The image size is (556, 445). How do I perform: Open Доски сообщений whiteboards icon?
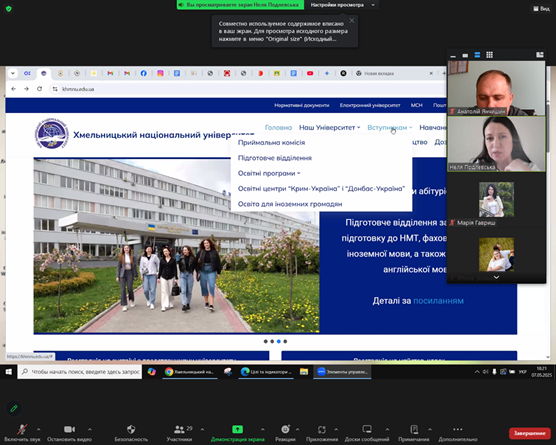click(367, 429)
